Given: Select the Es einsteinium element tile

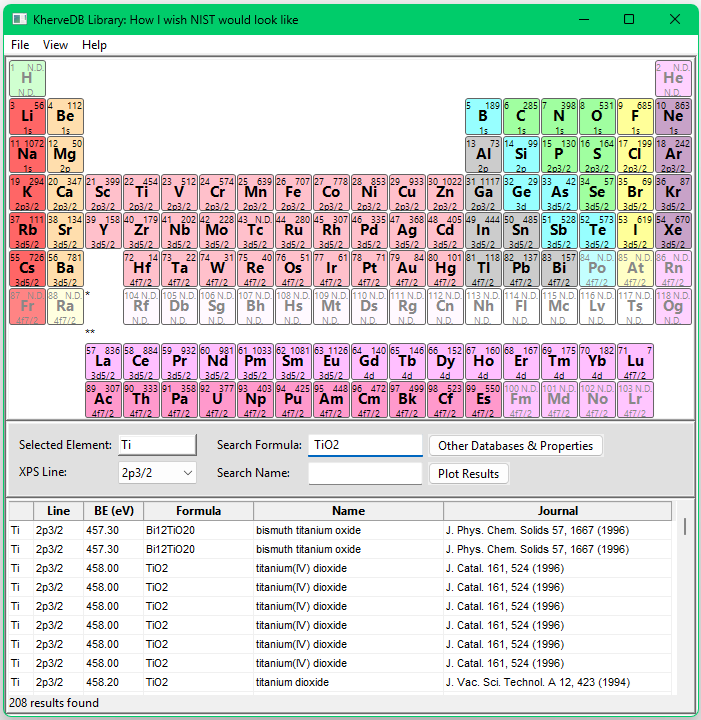Looking at the screenshot, I should point(483,400).
